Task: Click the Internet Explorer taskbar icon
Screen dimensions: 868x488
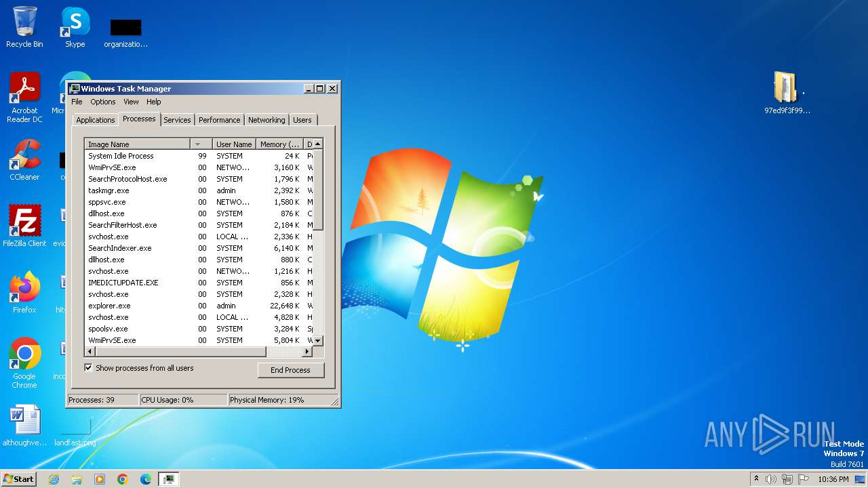Action: point(54,479)
